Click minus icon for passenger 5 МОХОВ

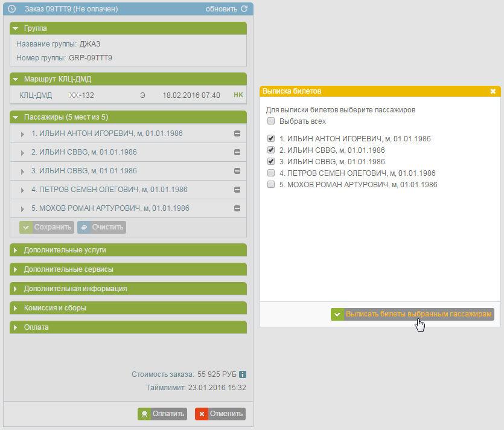237,208
